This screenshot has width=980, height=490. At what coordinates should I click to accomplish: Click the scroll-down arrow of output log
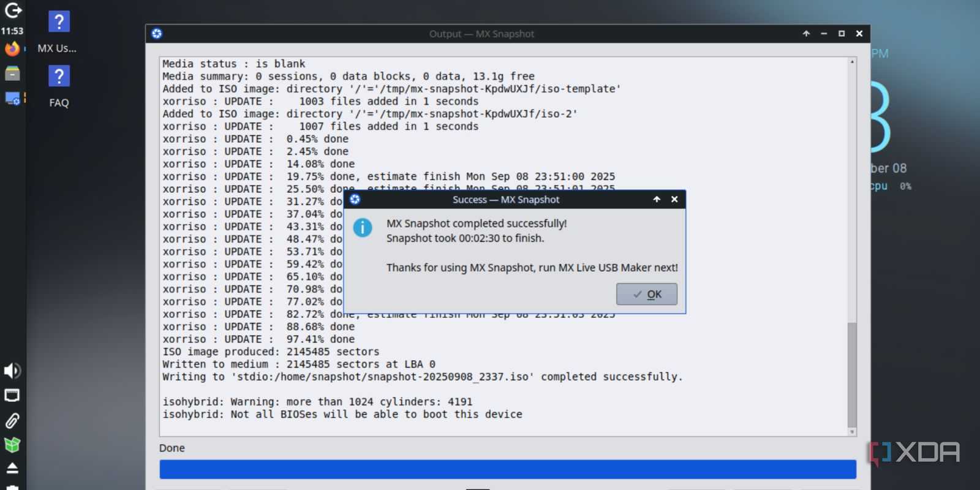click(x=852, y=432)
